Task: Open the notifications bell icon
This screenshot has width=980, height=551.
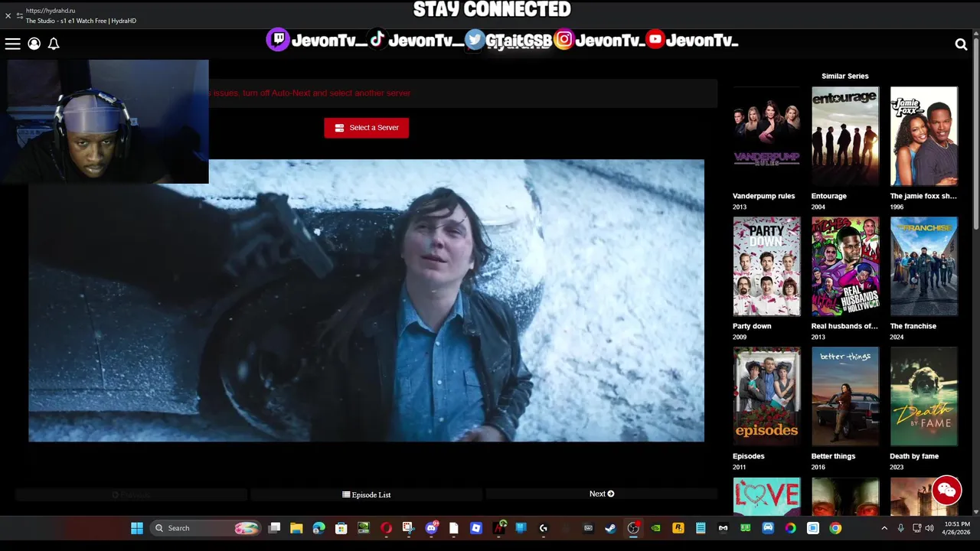Action: (x=54, y=44)
